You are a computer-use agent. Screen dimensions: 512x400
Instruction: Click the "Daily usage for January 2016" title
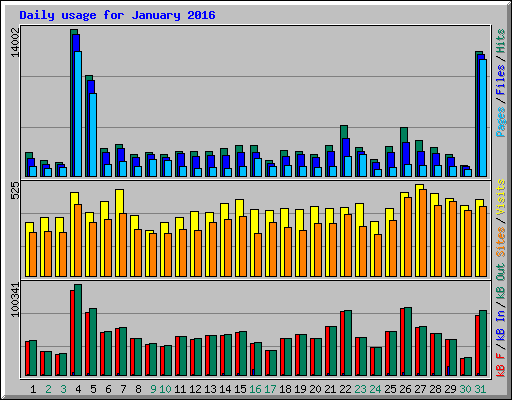tap(117, 16)
